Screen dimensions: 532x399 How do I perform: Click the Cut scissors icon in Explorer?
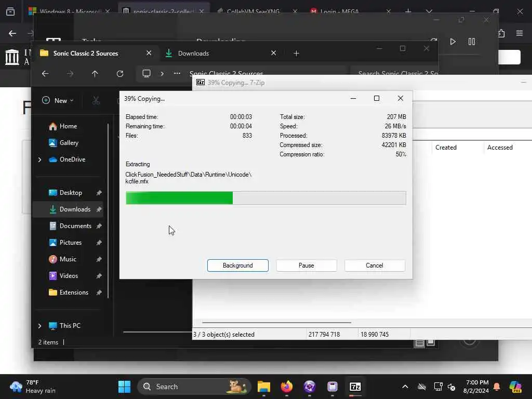(96, 100)
